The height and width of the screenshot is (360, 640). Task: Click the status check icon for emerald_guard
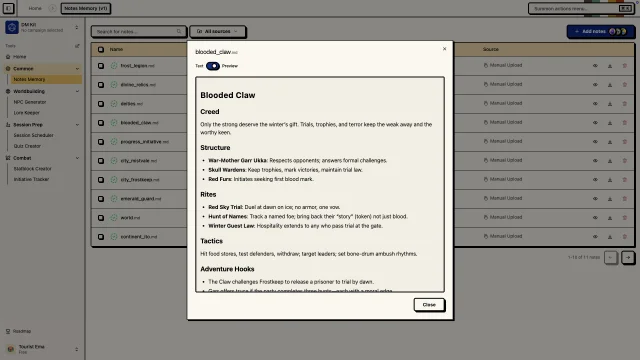pos(114,199)
